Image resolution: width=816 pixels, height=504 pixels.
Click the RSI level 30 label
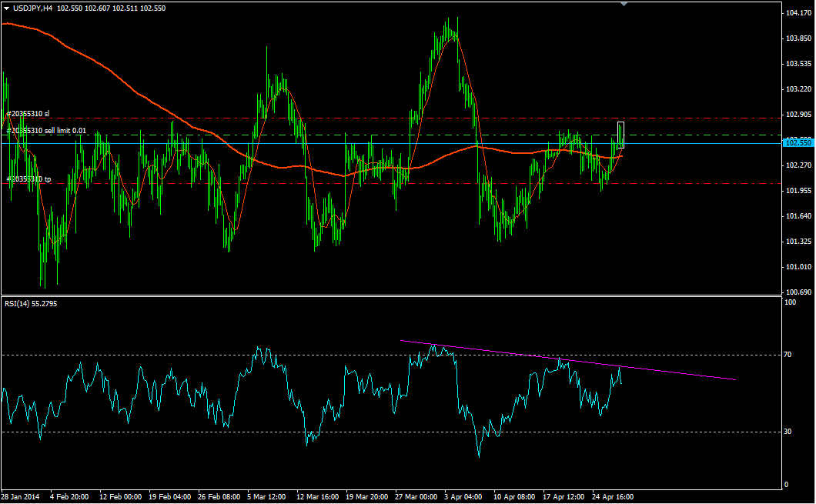[x=788, y=432]
